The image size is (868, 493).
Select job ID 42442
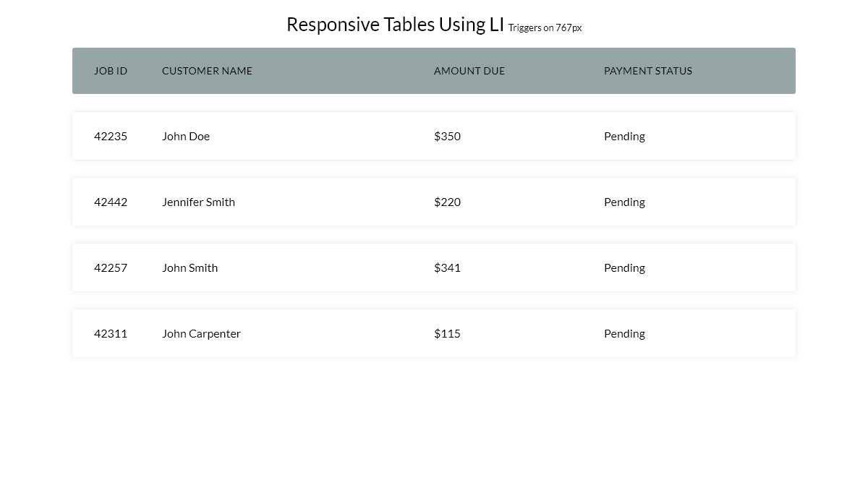[x=111, y=202]
